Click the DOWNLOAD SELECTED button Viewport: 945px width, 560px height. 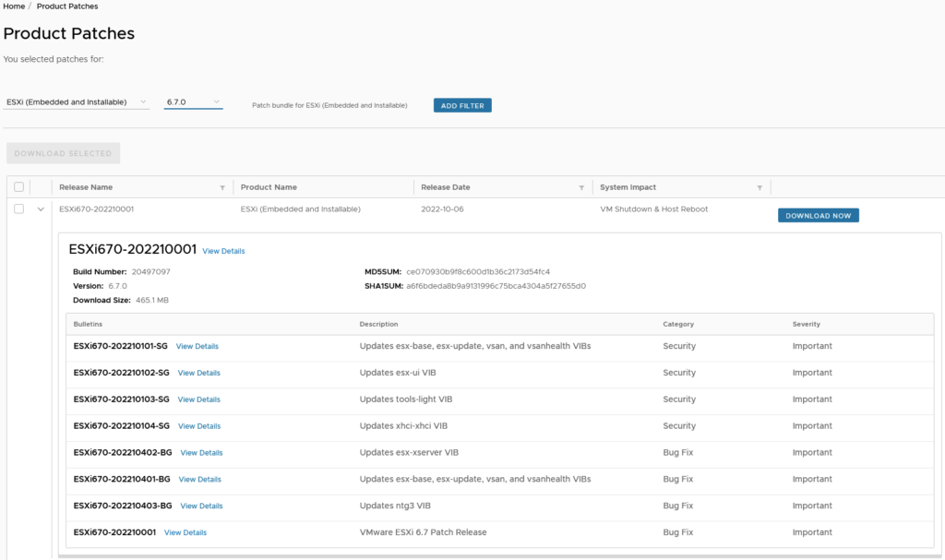64,153
